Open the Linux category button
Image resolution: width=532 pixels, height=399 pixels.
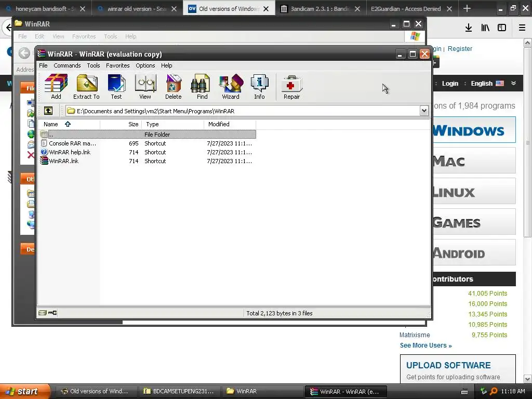tap(474, 191)
